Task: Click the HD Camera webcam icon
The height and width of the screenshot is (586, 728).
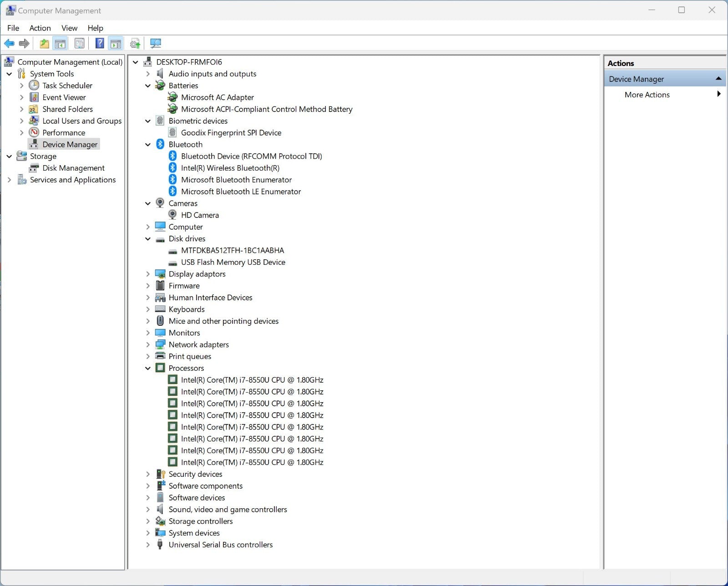Action: [x=172, y=215]
